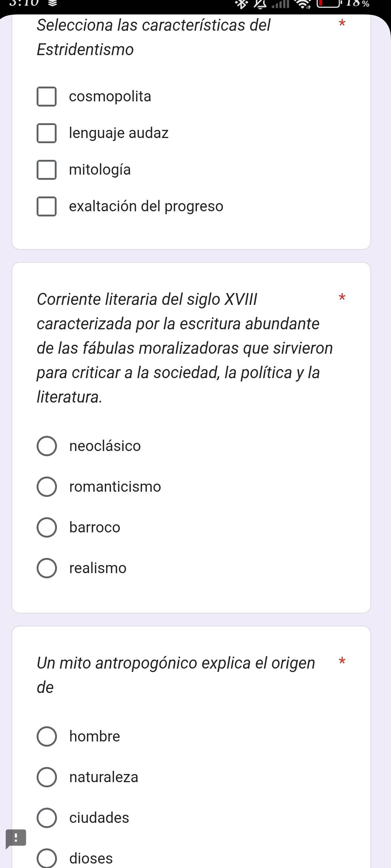Choose hombre for the mito antropogónico question
The width and height of the screenshot is (391, 868).
point(47,736)
